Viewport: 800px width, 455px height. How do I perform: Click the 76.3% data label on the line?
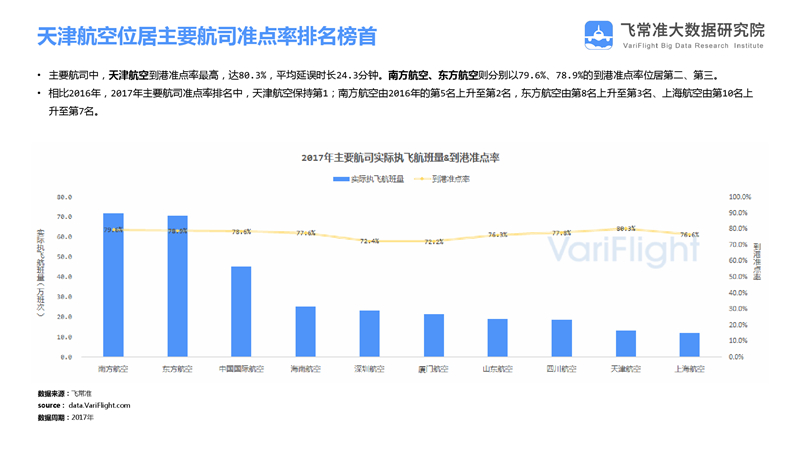(497, 235)
